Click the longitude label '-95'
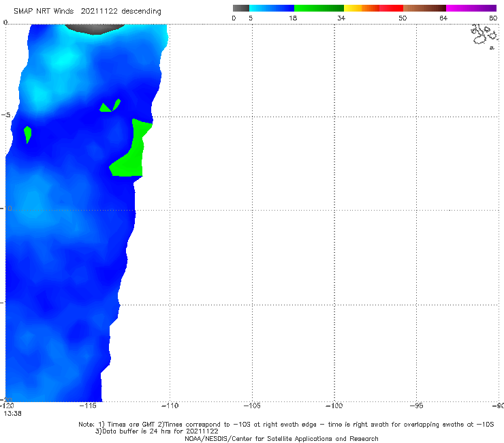 417,406
